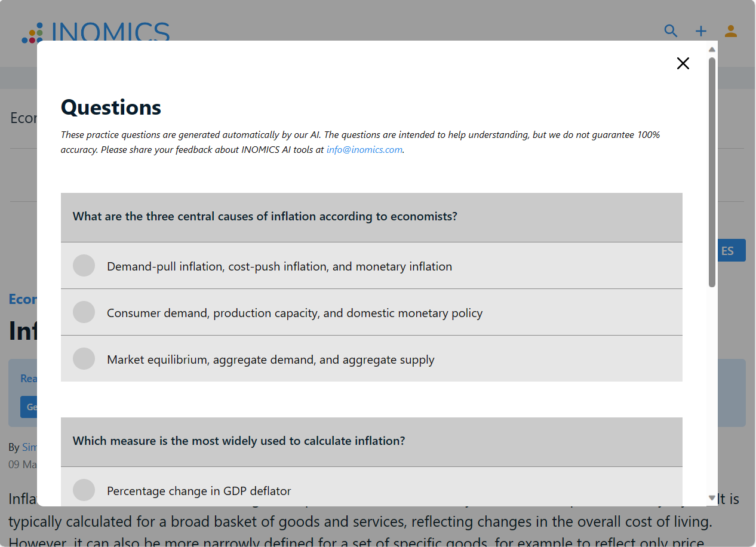
Task: Select Consumer demand, production capacity answer
Action: (84, 312)
